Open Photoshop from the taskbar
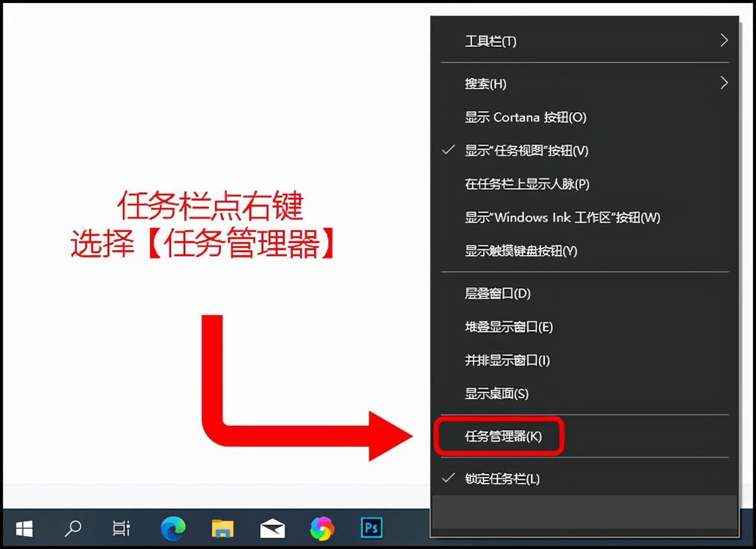This screenshot has width=756, height=549. (371, 529)
